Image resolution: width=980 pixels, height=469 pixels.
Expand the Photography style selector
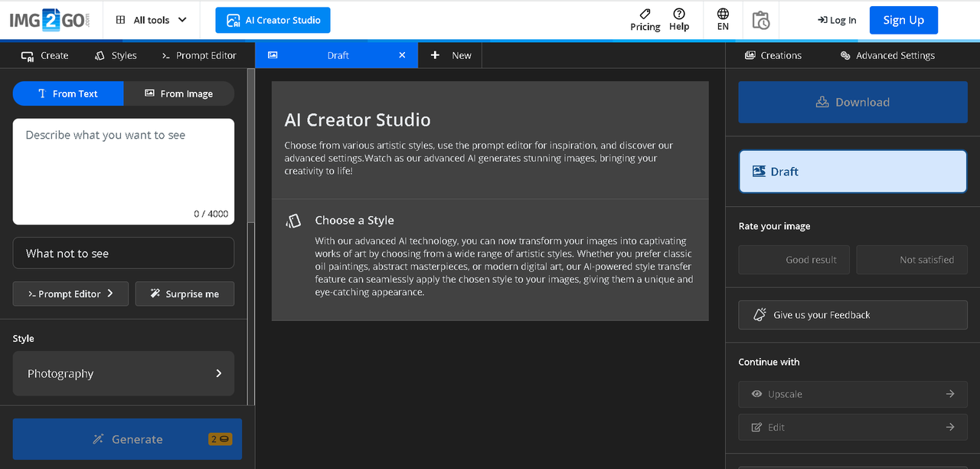pyautogui.click(x=123, y=373)
